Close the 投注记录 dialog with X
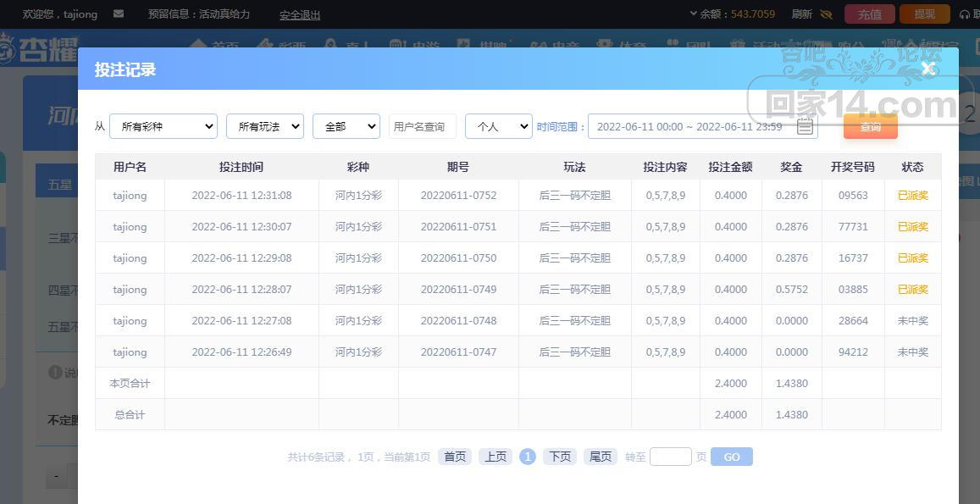 928,69
